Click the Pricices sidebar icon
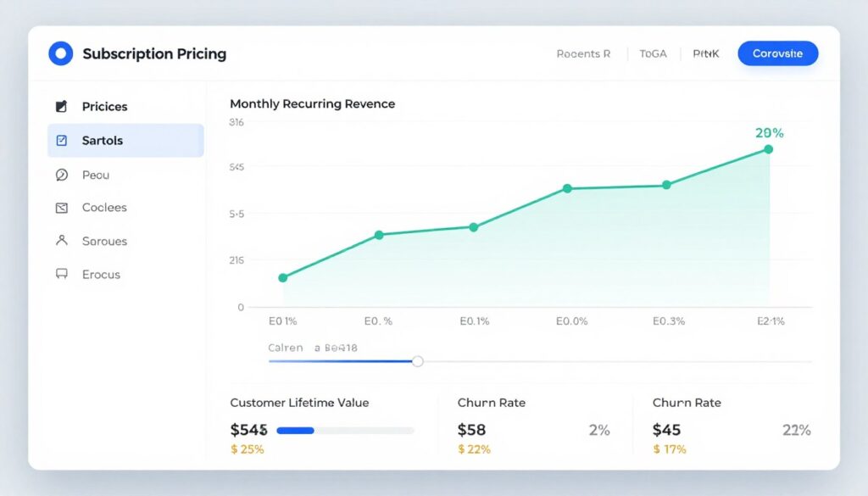This screenshot has width=868, height=496. pos(61,106)
